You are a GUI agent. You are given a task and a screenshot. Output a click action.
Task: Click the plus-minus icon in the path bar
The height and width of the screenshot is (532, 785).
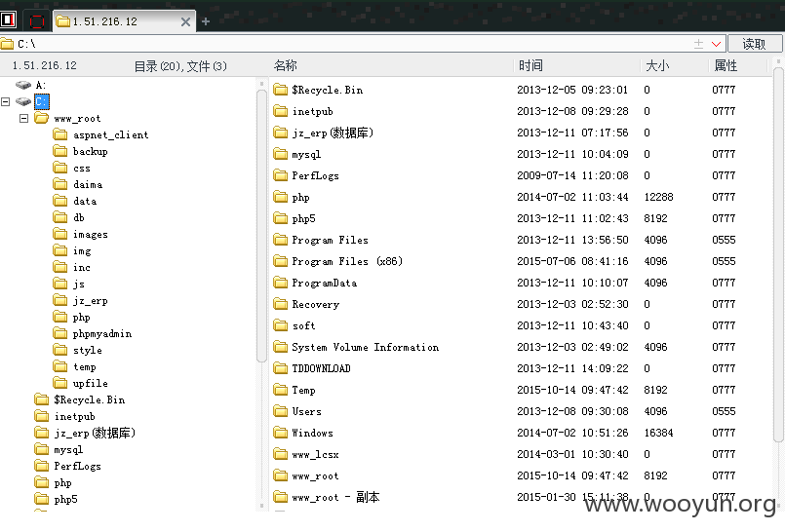tap(698, 44)
